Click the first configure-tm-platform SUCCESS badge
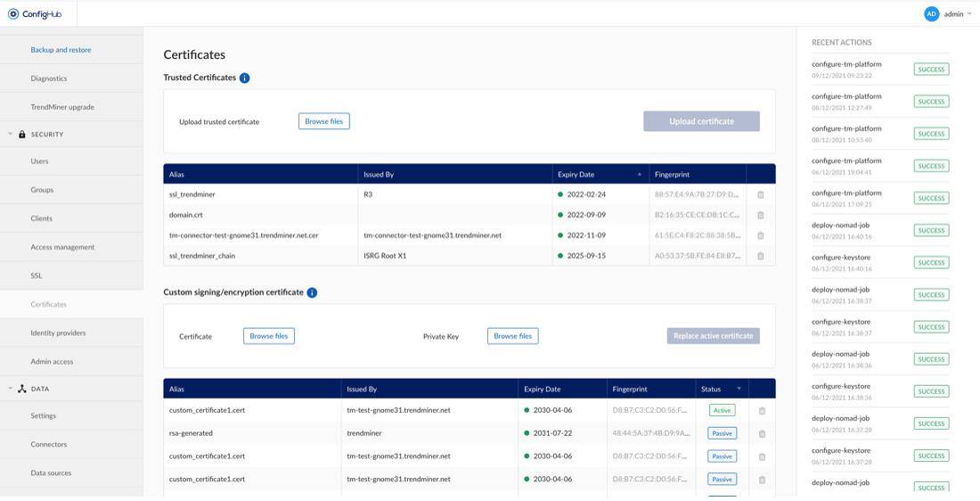 click(931, 70)
